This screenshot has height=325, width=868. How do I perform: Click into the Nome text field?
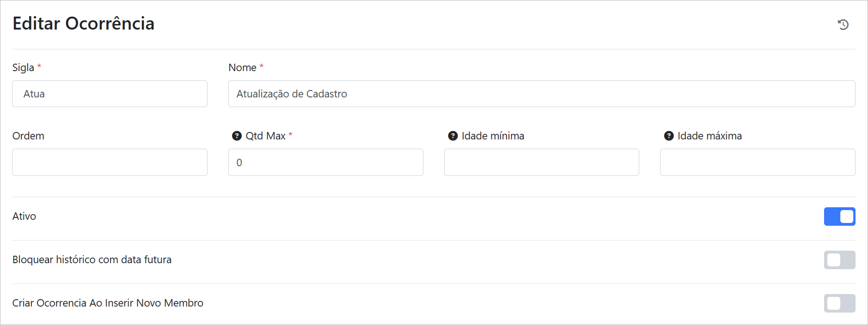coord(541,94)
